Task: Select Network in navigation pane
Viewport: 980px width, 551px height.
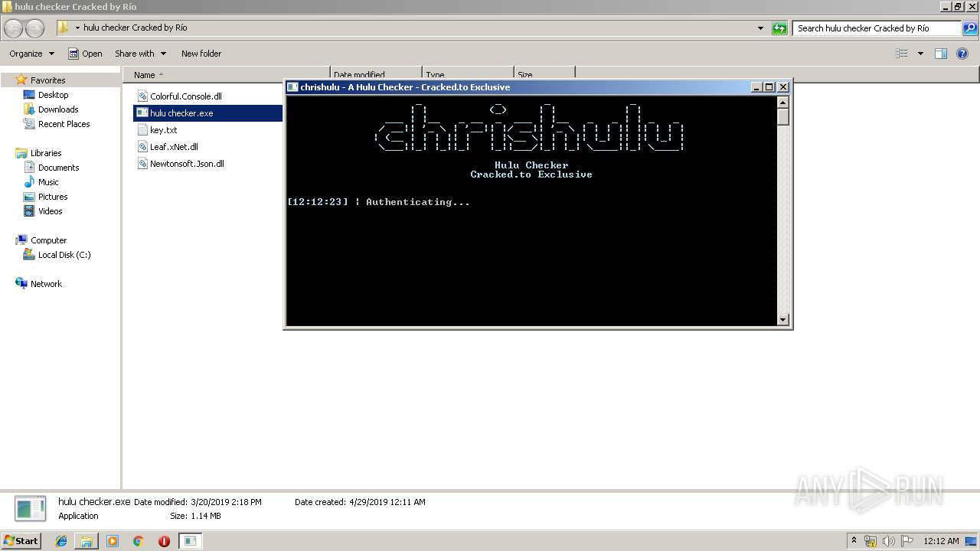Action: point(46,284)
